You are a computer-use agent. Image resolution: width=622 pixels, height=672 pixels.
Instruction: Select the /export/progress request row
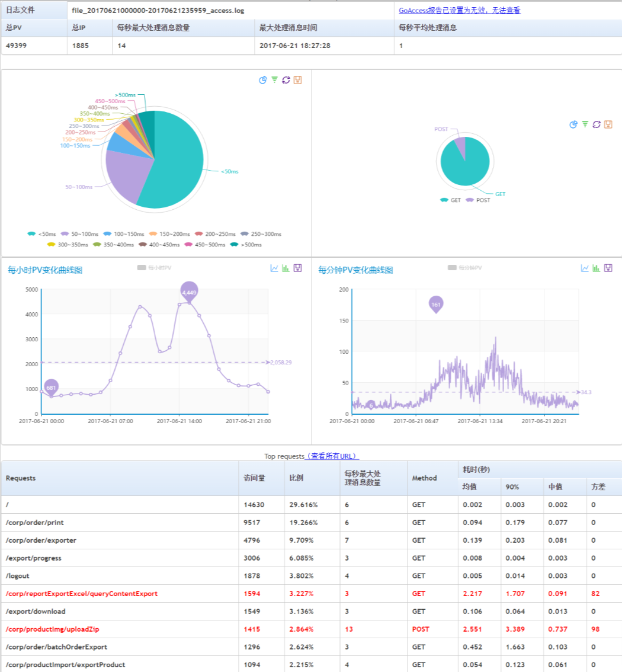coord(312,558)
